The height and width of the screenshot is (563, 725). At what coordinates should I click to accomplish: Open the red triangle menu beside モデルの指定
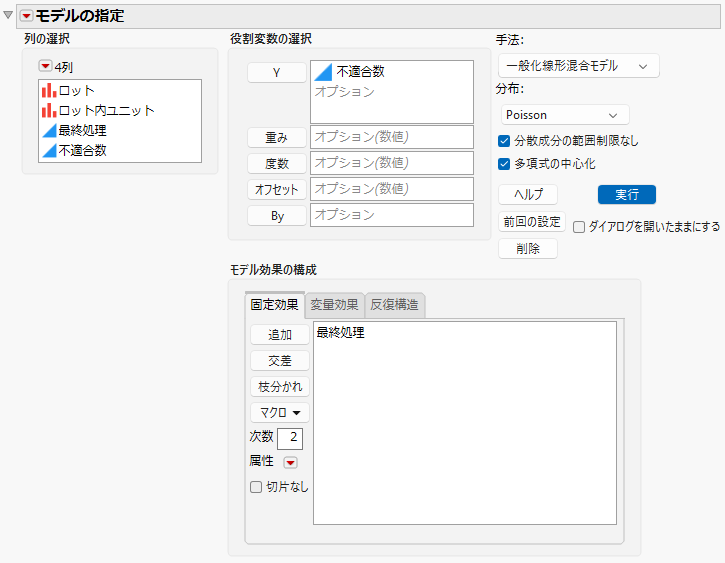(26, 16)
